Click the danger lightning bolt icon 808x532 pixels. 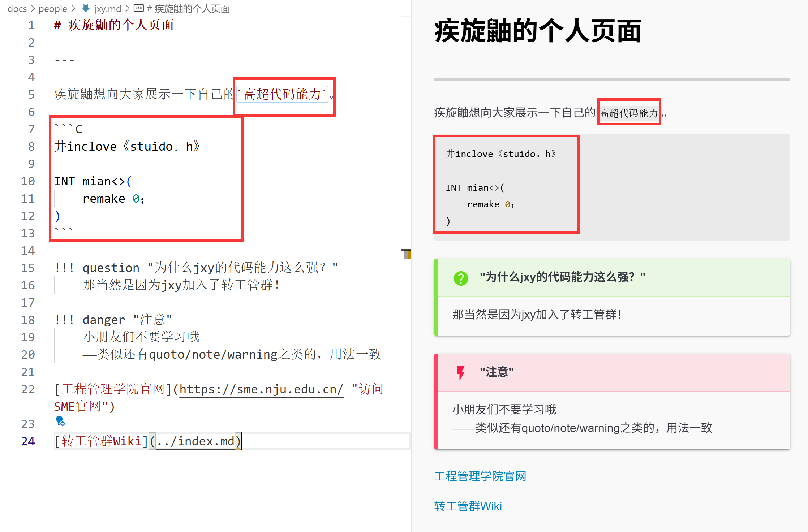(x=461, y=373)
